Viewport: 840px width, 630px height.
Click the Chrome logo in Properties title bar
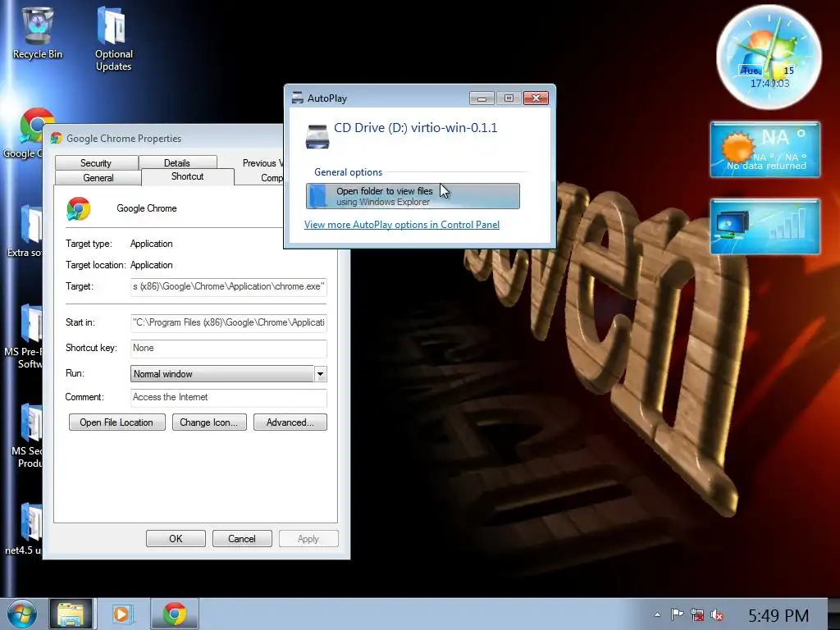(x=57, y=138)
